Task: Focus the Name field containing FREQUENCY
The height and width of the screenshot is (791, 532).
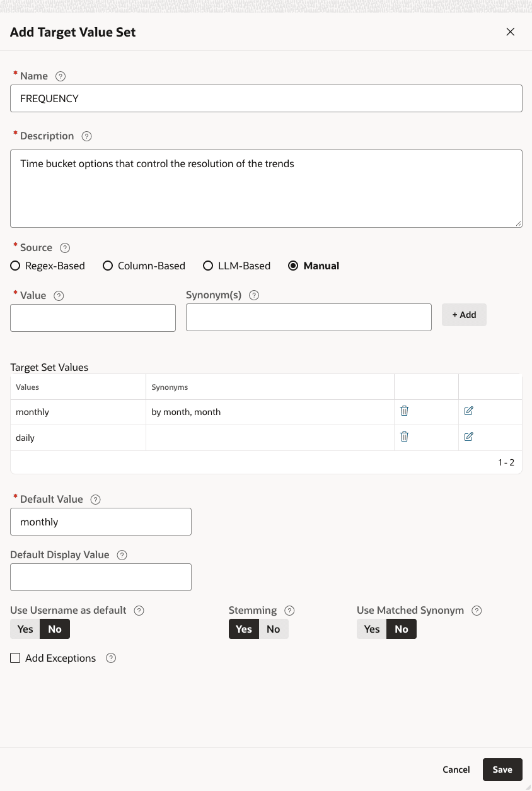Action: coord(266,98)
